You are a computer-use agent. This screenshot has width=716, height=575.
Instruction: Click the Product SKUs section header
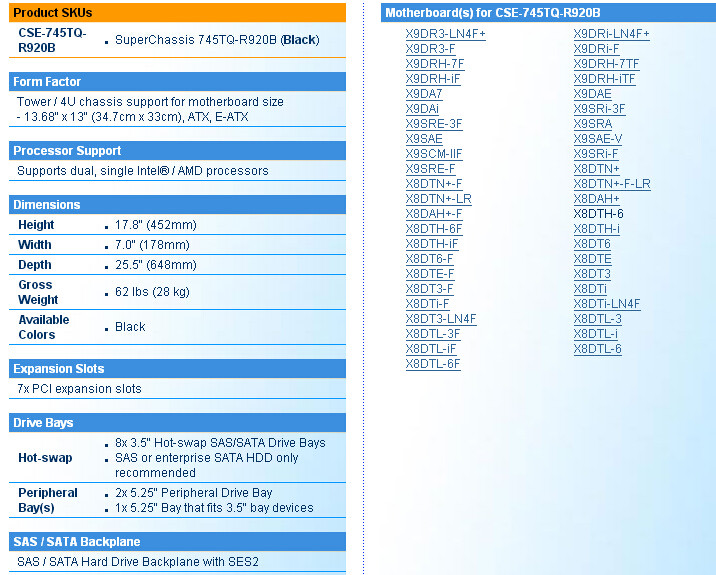(x=177, y=13)
